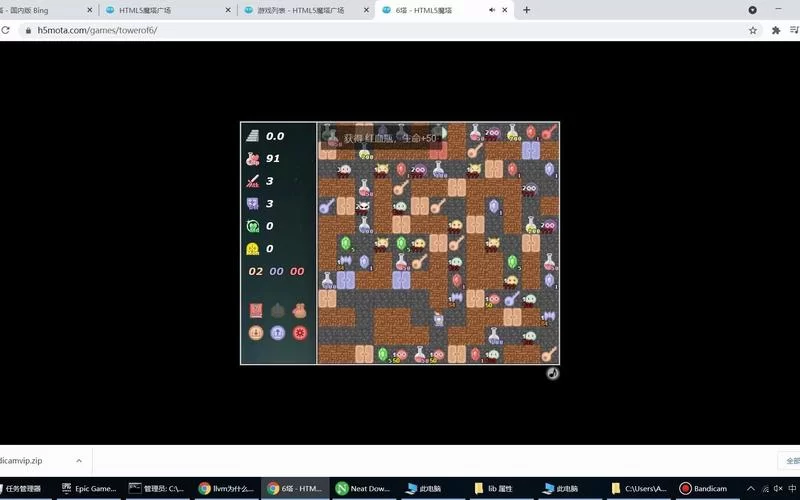This screenshot has height=500, width=800.
Task: Mute the 6塔 tab audio icon
Action: tap(492, 10)
